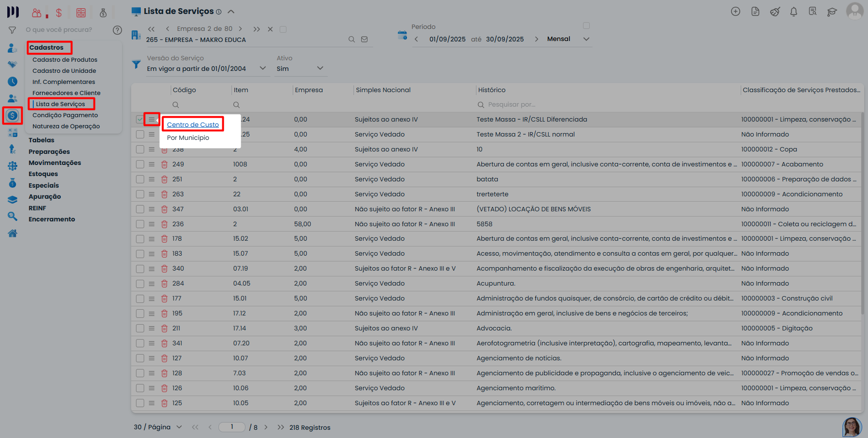868x438 pixels.
Task: Delete service row with code 249
Action: [x=164, y=164]
